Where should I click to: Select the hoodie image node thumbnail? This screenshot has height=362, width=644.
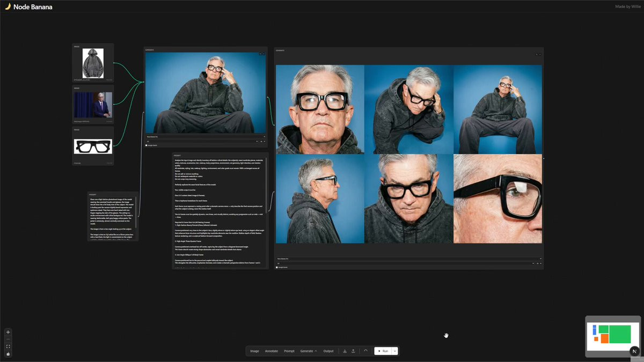point(93,63)
